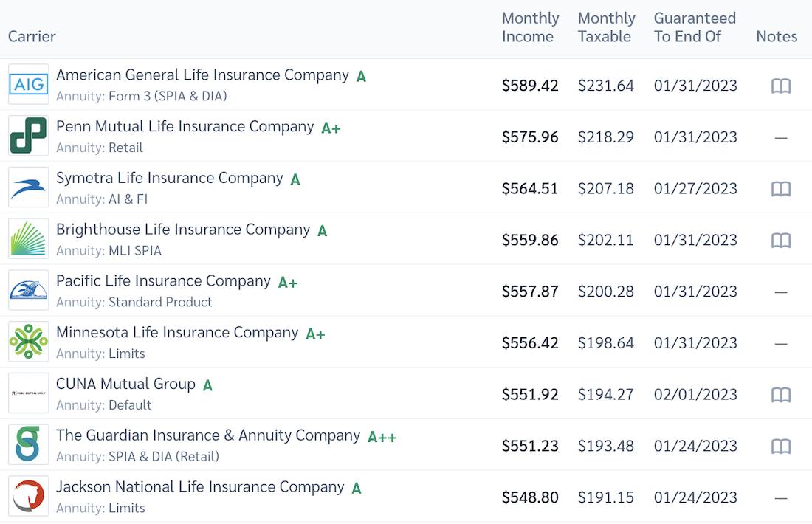This screenshot has width=812, height=524.
Task: Sort by Monthly Taxable column header
Action: [605, 27]
